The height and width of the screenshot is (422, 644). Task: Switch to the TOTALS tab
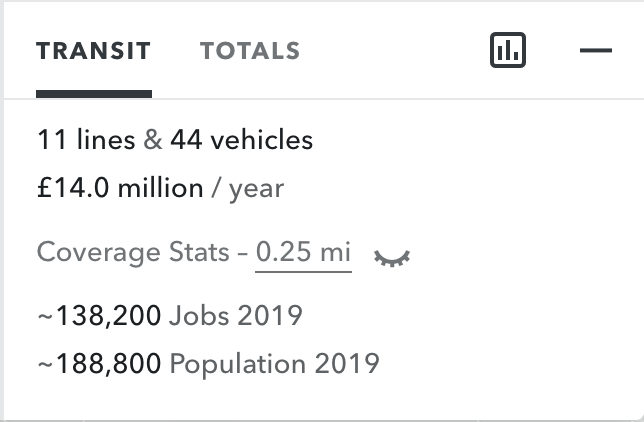(x=250, y=51)
